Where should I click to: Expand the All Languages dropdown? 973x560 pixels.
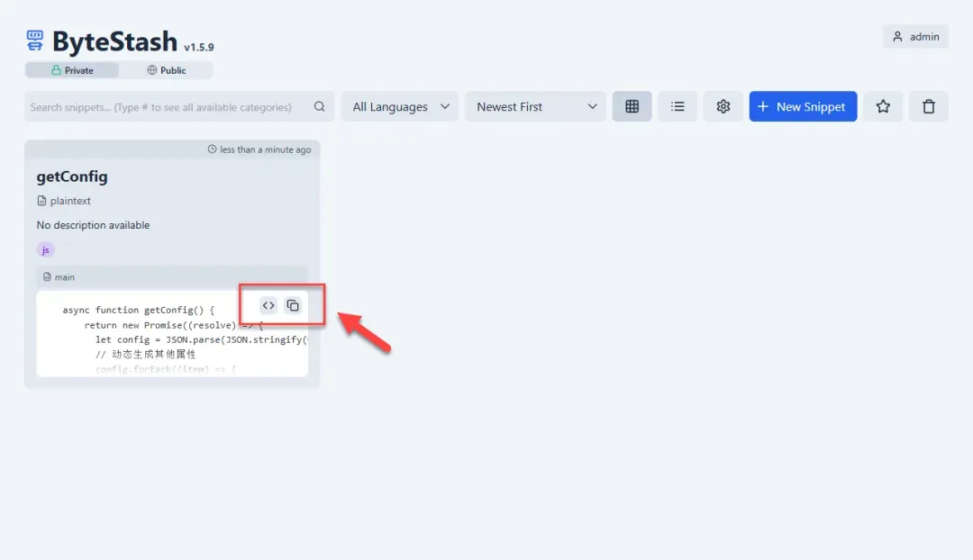pos(400,106)
